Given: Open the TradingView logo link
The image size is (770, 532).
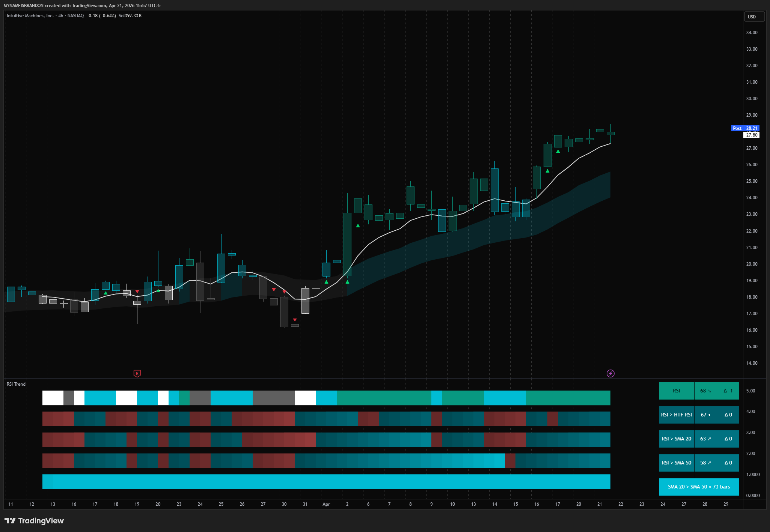Looking at the screenshot, I should [x=34, y=521].
